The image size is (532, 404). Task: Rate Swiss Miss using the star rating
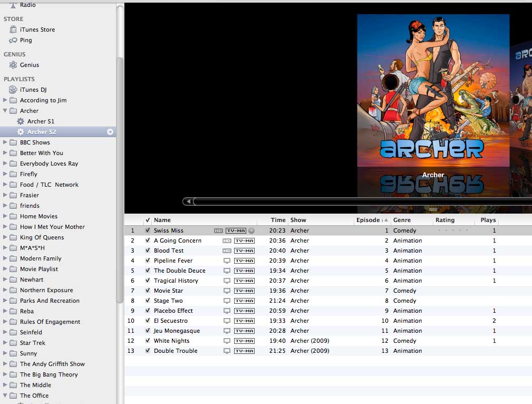454,230
